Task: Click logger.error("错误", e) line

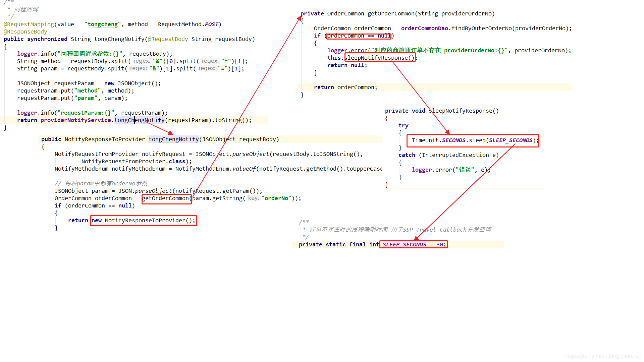Action: pyautogui.click(x=451, y=170)
